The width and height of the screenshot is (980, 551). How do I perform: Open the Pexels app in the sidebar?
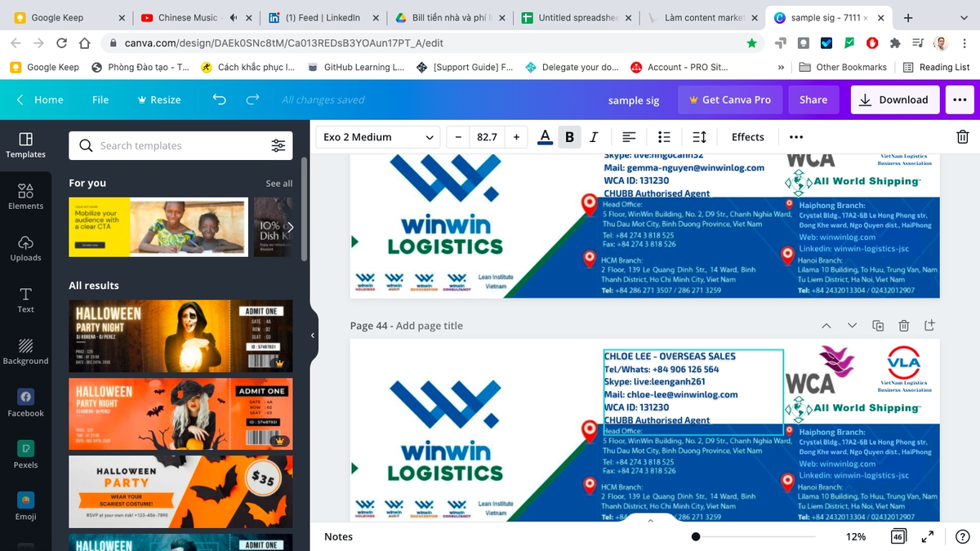click(x=25, y=455)
